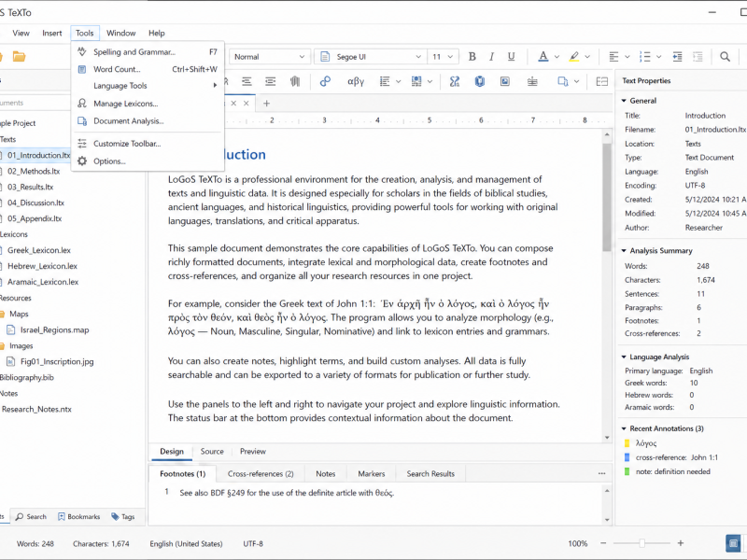Click the green note annotation swatch
747x560 pixels.
(627, 471)
